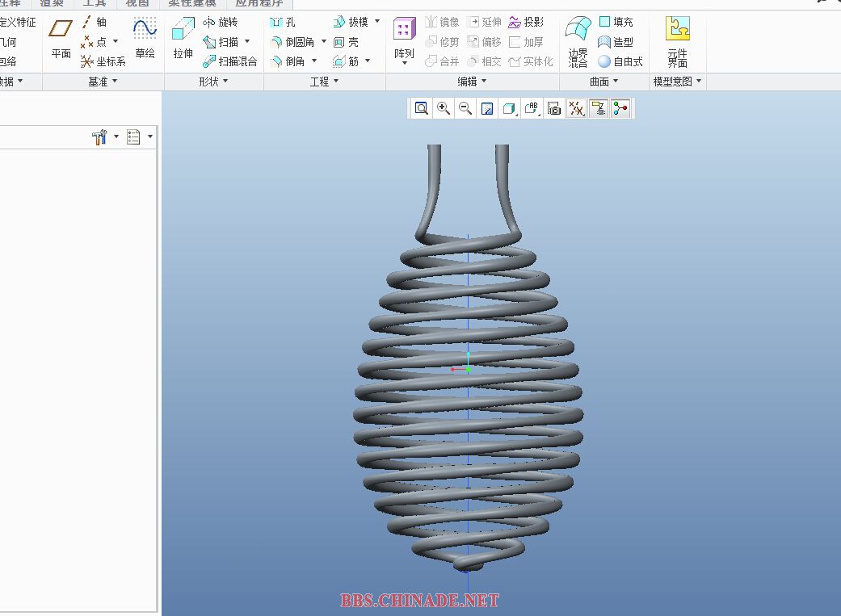Expand the 形状 (Shapes) group menu

[x=214, y=82]
